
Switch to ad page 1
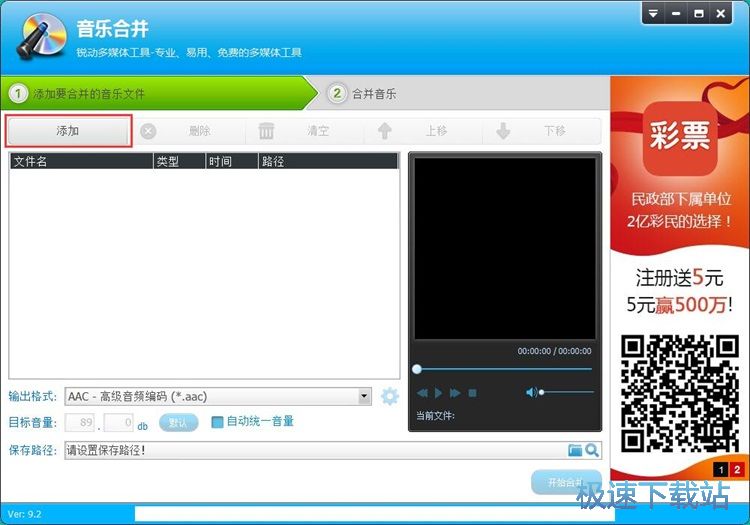coord(721,470)
